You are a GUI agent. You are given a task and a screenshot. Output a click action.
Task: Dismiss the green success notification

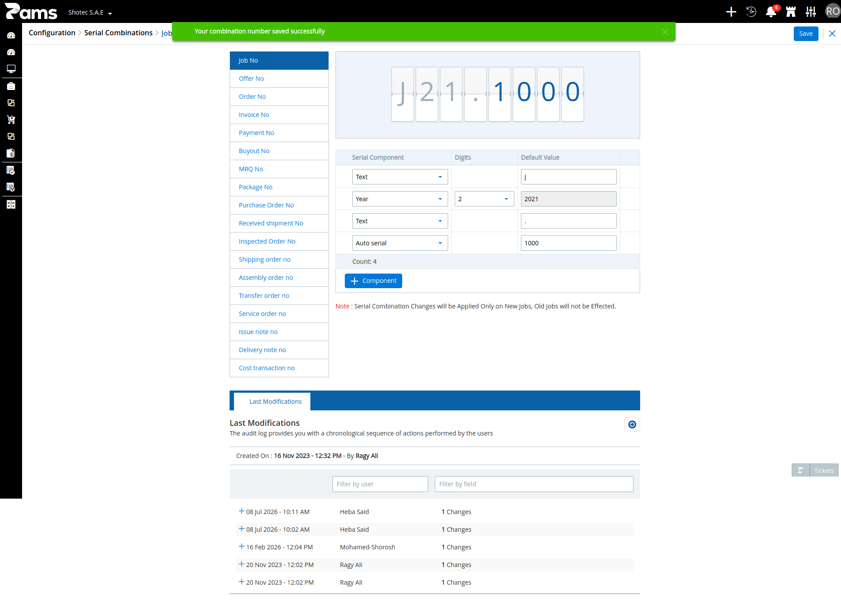click(x=665, y=32)
